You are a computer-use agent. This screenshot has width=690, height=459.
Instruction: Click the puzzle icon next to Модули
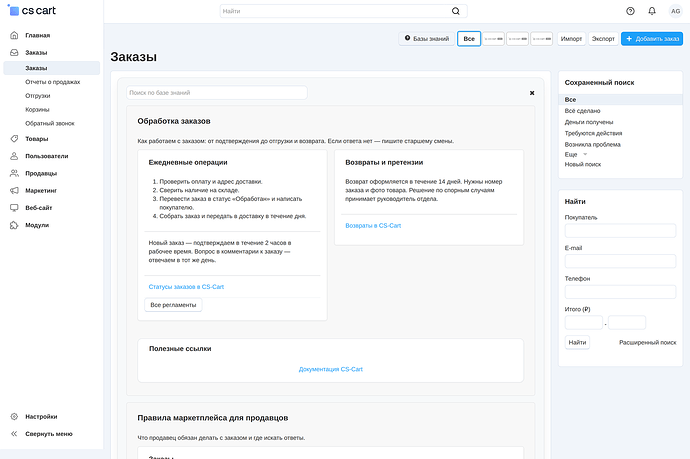pyautogui.click(x=14, y=225)
